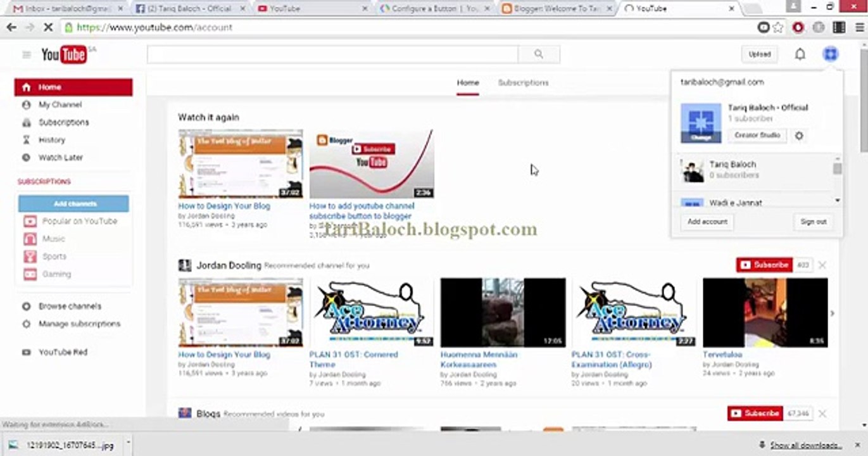Click the Tariq Baloch - Official channel avatar
Screen dimensions: 868x456
pos(701,123)
